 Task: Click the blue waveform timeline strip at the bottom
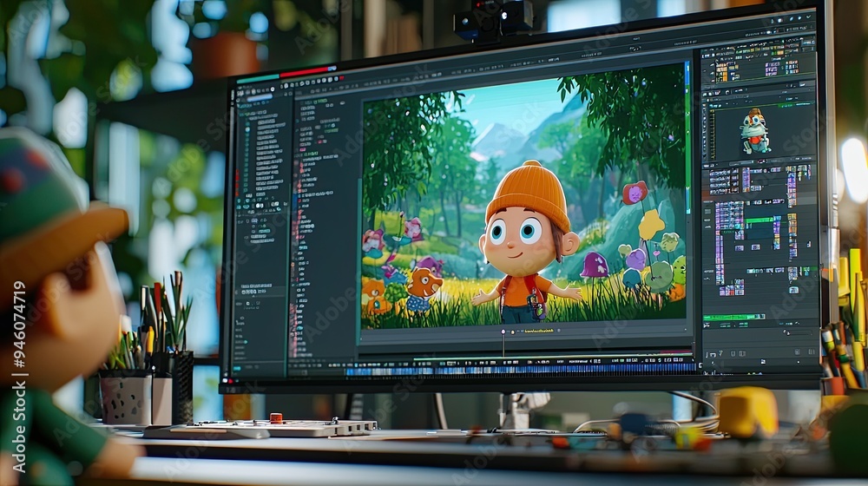(x=520, y=368)
